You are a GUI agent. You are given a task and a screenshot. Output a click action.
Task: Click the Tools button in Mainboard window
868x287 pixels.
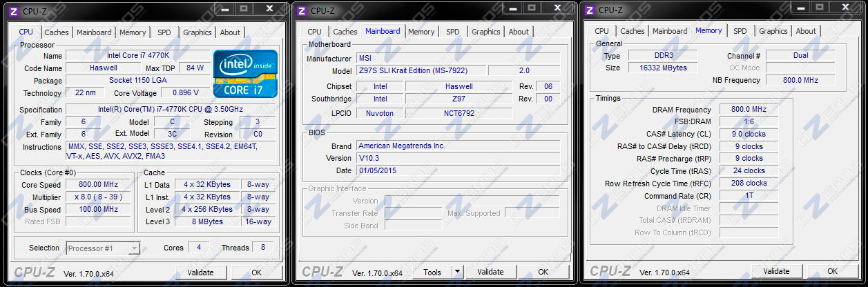(433, 273)
